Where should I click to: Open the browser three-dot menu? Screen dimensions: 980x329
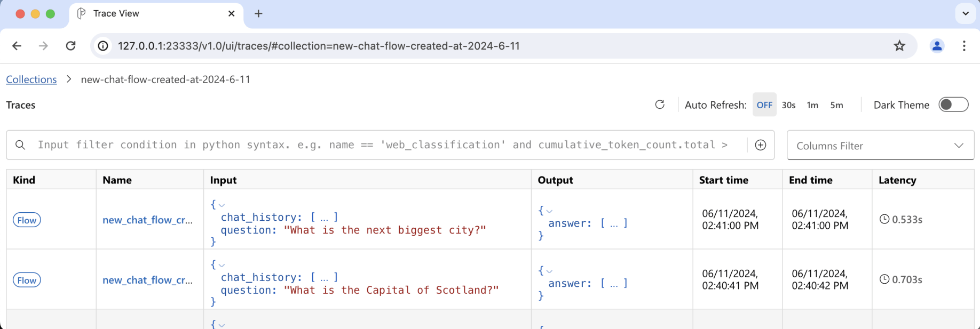click(964, 46)
